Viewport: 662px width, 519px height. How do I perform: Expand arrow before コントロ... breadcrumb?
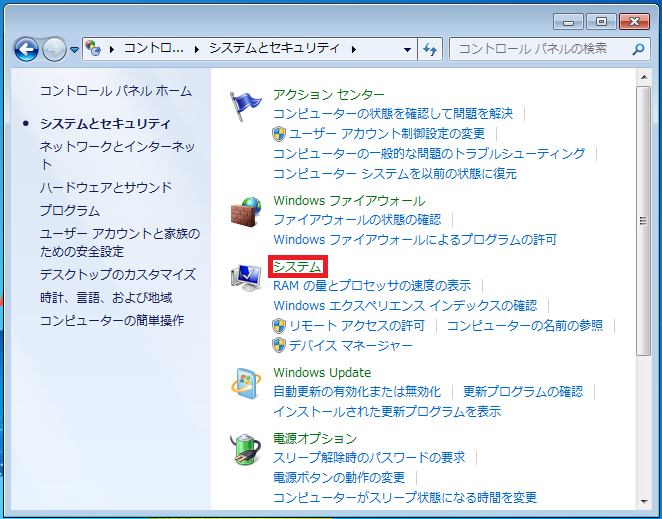tap(112, 49)
